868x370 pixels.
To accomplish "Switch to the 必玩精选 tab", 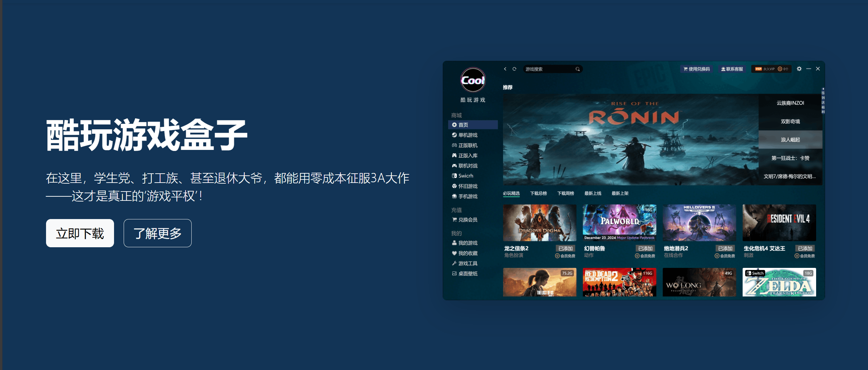I will [x=511, y=193].
